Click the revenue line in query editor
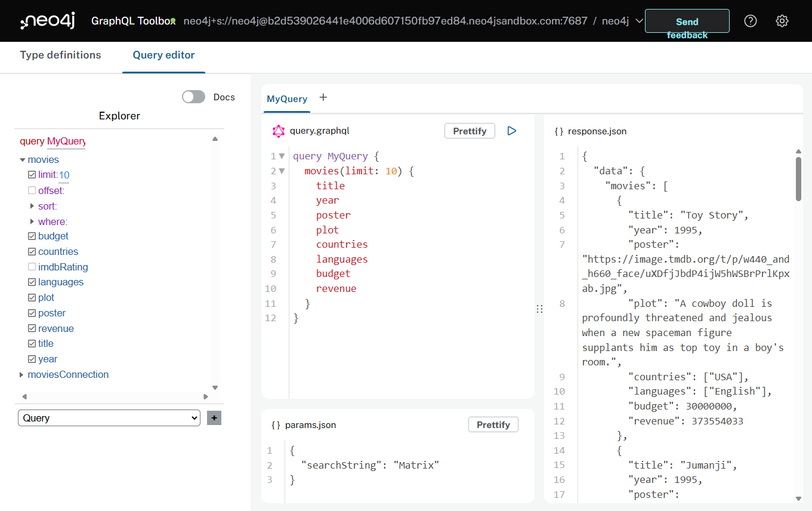The width and height of the screenshot is (812, 511). pyautogui.click(x=336, y=288)
